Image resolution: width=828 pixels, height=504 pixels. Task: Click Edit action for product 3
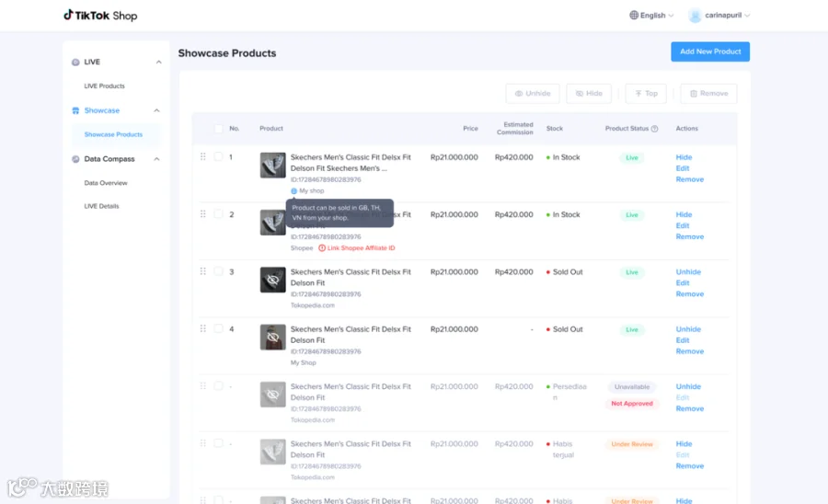pyautogui.click(x=683, y=283)
